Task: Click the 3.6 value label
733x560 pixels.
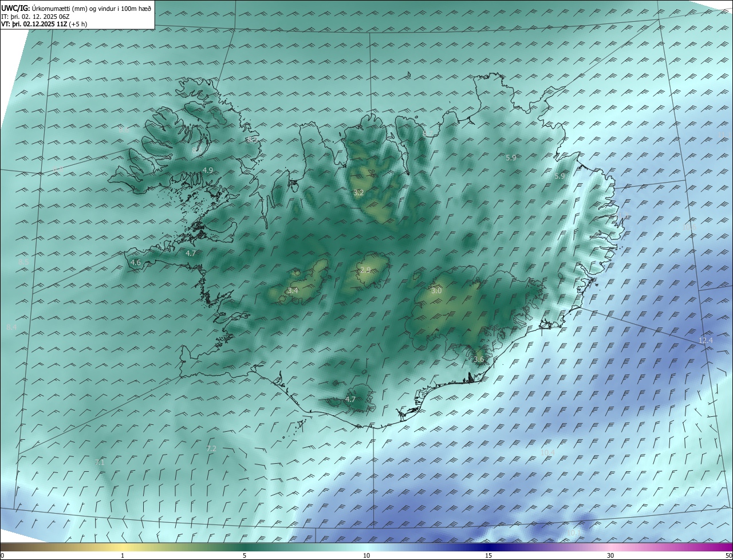Action: tap(479, 360)
